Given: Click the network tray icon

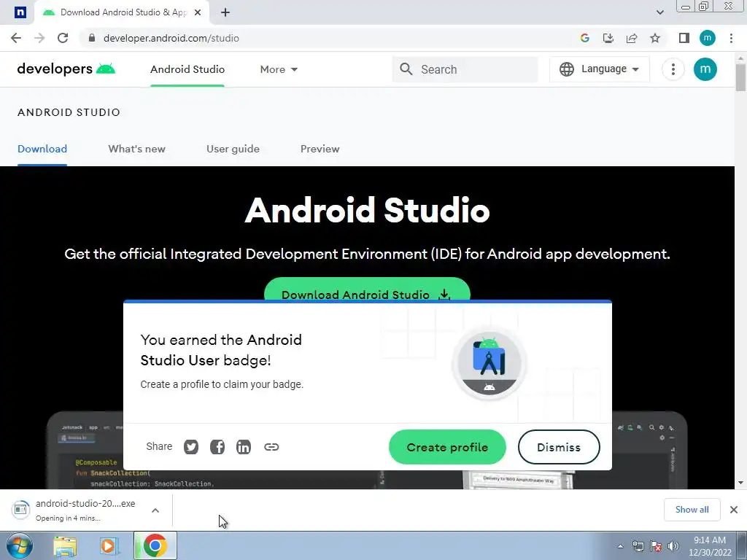Looking at the screenshot, I should click(x=638, y=547).
